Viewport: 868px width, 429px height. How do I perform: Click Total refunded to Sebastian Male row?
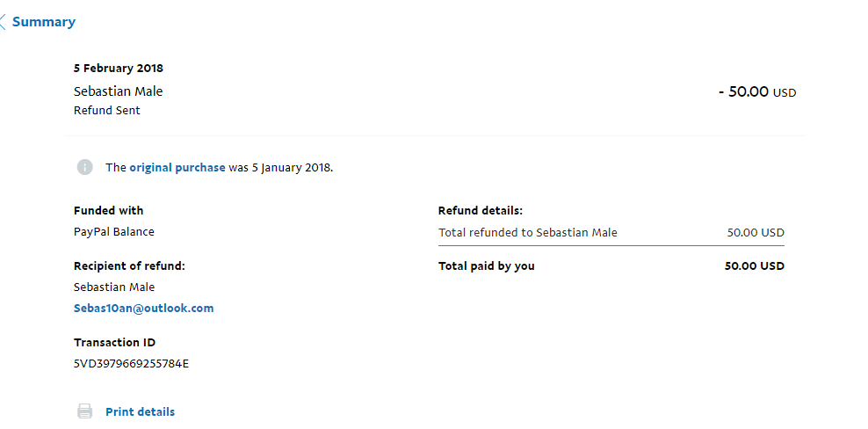611,233
